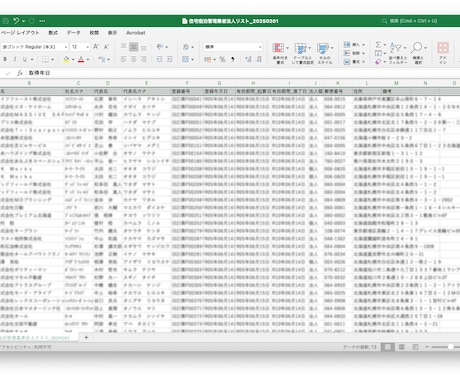Open 検索と選択 find and select

click(x=418, y=53)
